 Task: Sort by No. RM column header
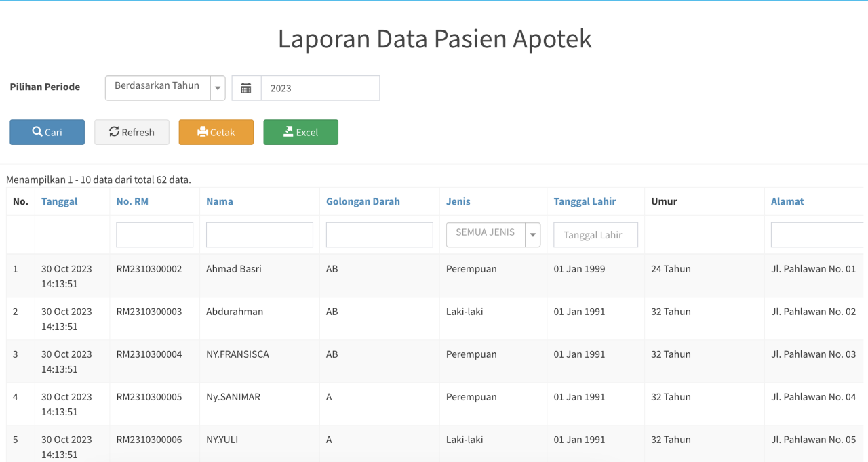[x=132, y=201]
